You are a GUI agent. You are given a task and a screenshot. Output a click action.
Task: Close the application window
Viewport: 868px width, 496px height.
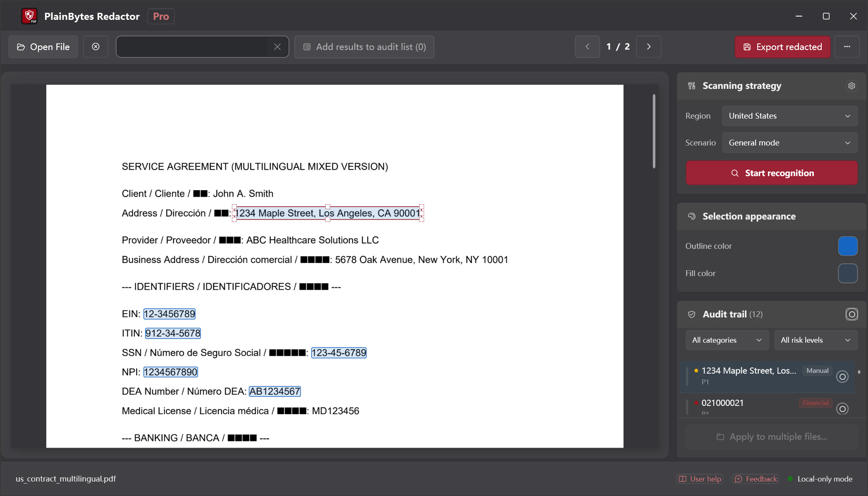[854, 17]
